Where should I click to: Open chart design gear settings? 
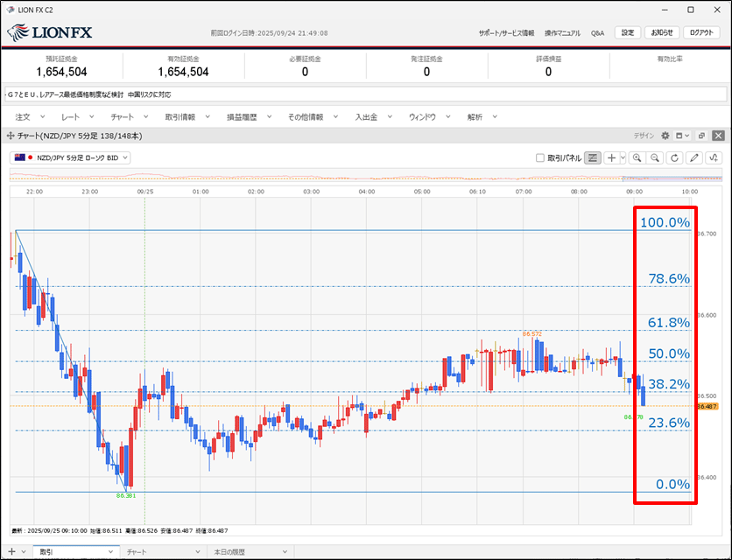point(665,136)
